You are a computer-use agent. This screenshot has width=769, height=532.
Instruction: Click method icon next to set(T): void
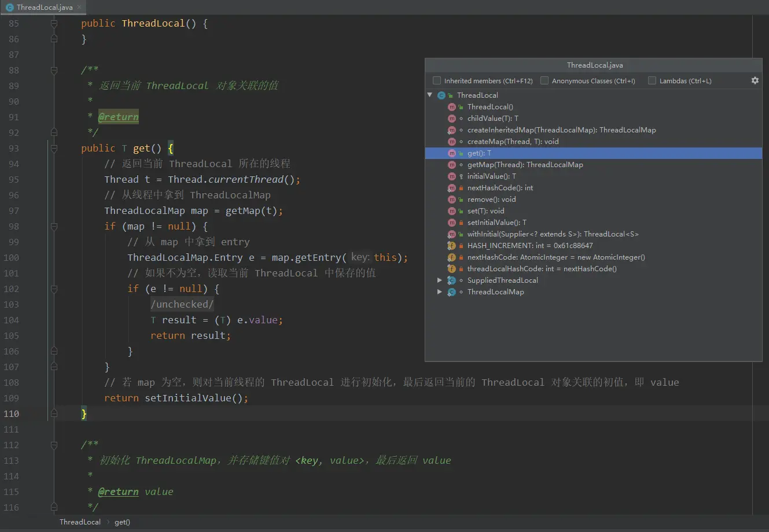click(452, 211)
